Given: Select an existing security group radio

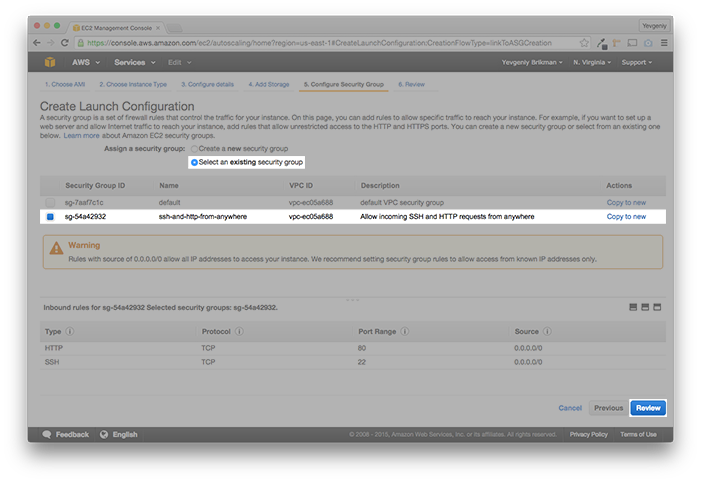Looking at the screenshot, I should coord(194,162).
